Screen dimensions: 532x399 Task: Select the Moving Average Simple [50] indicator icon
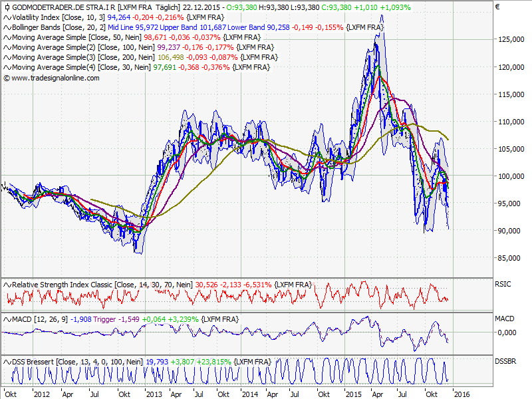(7, 37)
